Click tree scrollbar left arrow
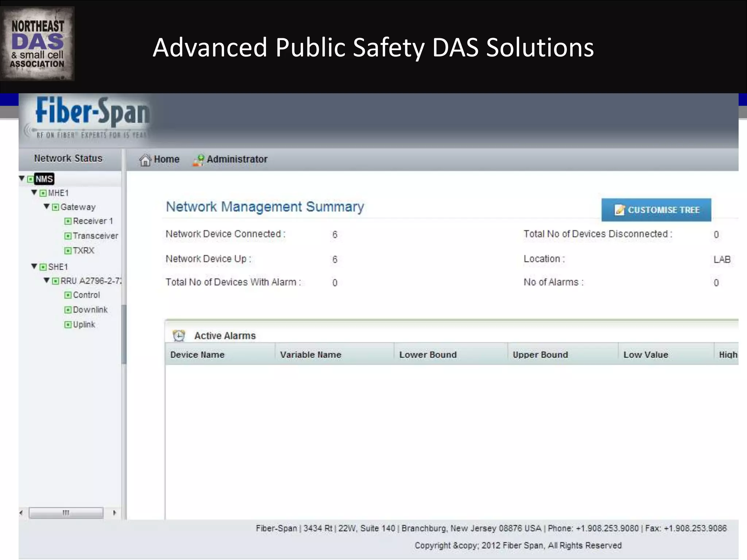This screenshot has height=560, width=747. click(x=21, y=513)
